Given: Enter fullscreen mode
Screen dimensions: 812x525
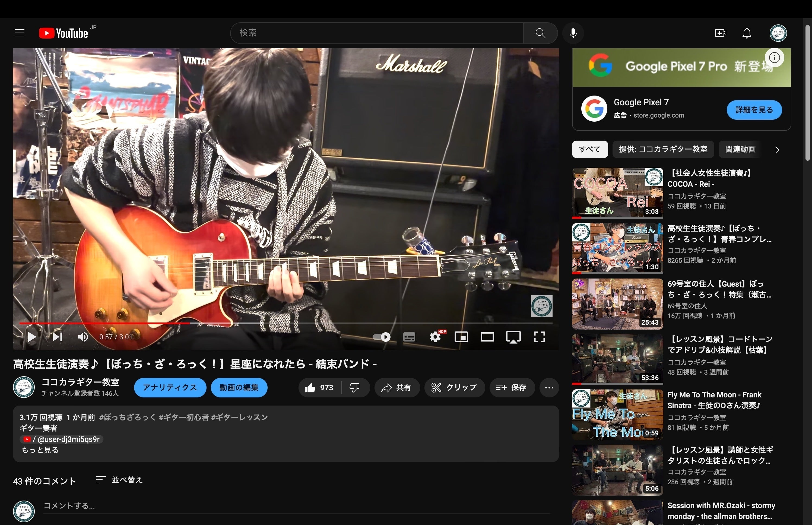Looking at the screenshot, I should (540, 337).
